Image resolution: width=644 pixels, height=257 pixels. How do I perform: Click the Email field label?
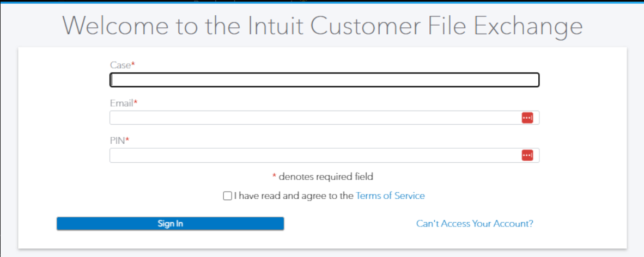(121, 103)
